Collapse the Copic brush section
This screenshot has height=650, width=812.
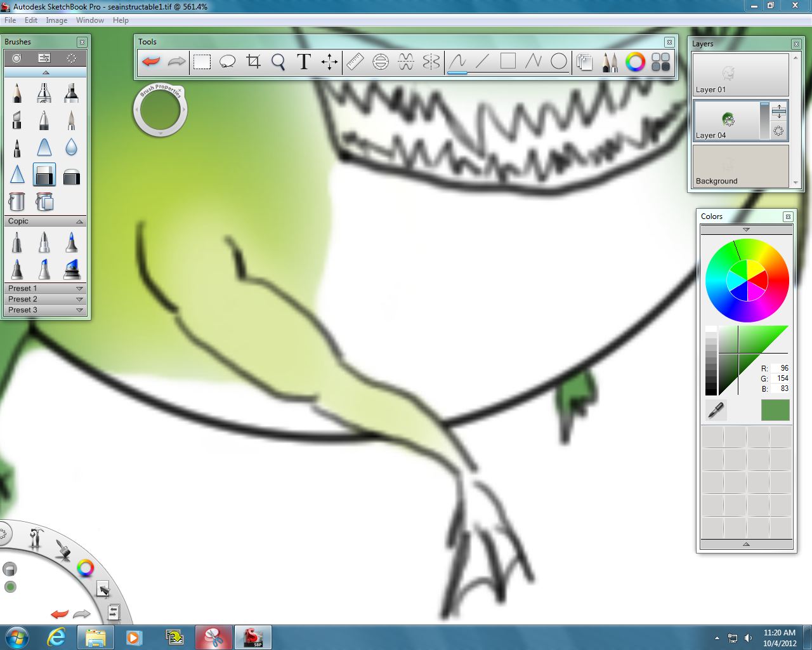(79, 221)
